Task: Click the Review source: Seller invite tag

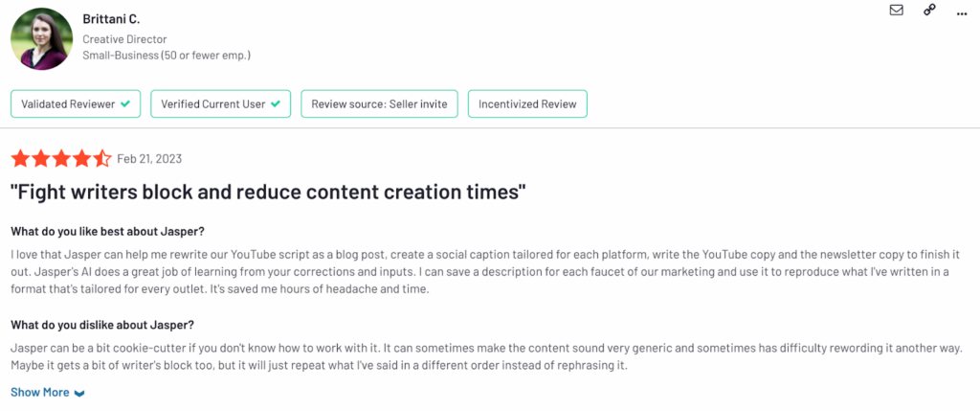Action: (x=379, y=103)
